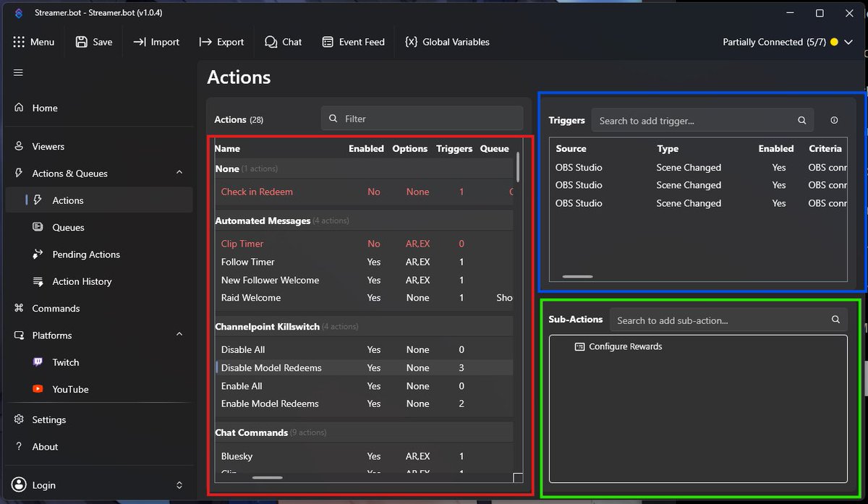Select the New Follower Welcome action
Screen dimensions: 868x504
click(x=364, y=280)
